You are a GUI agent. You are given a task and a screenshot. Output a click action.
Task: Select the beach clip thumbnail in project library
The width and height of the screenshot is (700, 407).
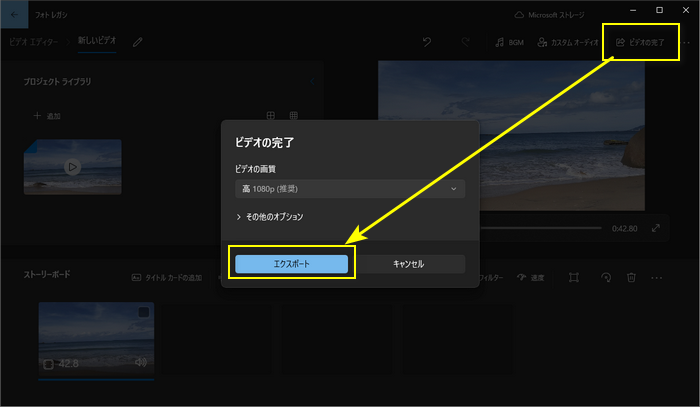pyautogui.click(x=72, y=167)
